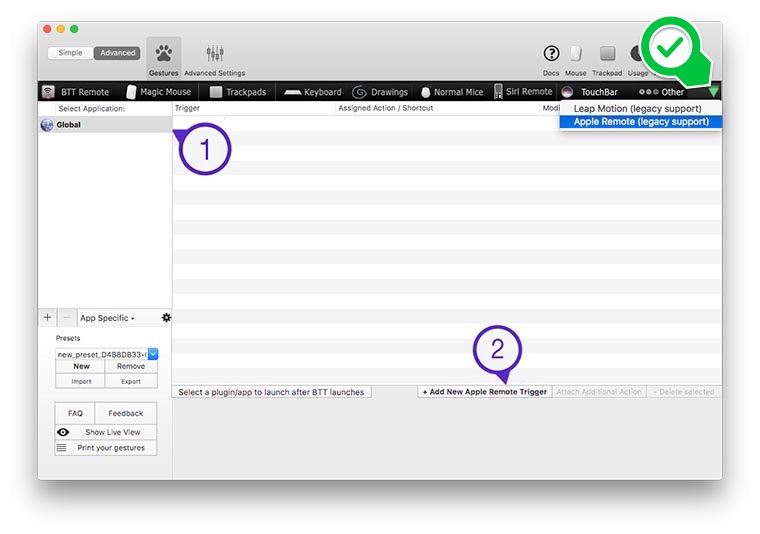Select the Normal Mice tab
Screen dimensions: 760x534
pyautogui.click(x=452, y=92)
